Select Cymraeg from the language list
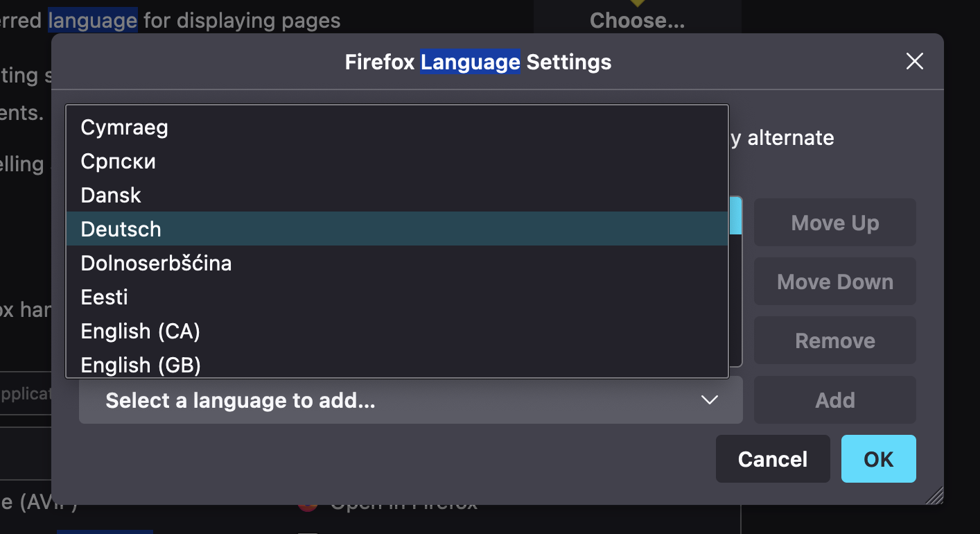980x534 pixels. 125,128
